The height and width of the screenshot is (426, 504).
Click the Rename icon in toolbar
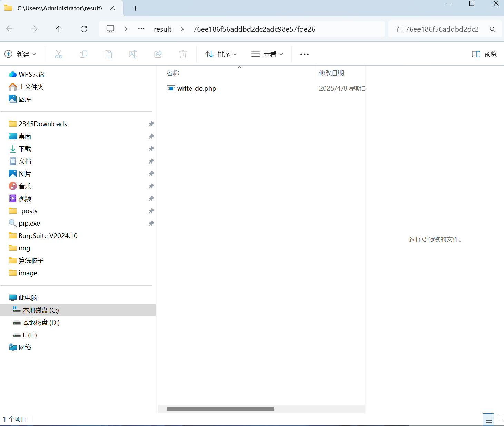[x=133, y=54]
